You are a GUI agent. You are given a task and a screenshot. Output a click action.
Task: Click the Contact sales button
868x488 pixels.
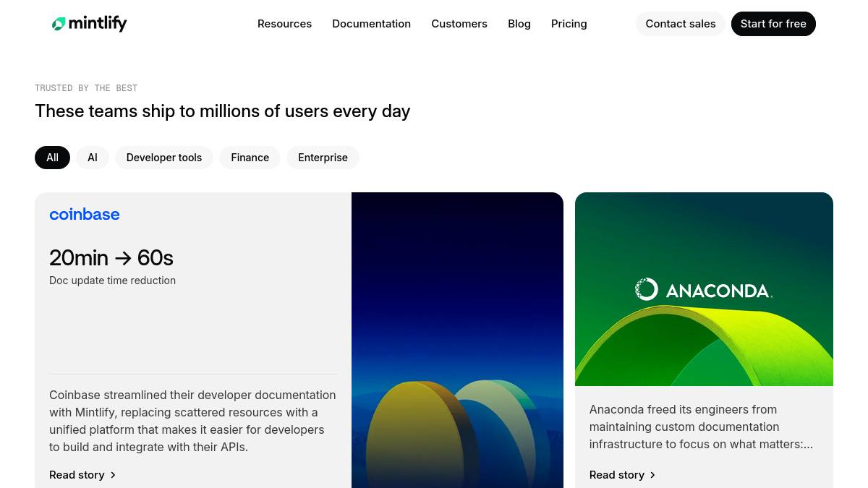point(681,24)
